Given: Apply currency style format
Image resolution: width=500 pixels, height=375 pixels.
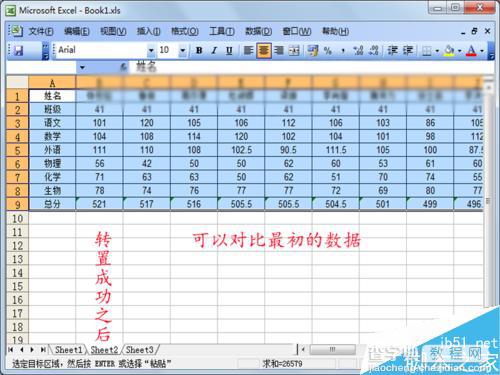Looking at the screenshot, I should pyautogui.click(x=313, y=51).
